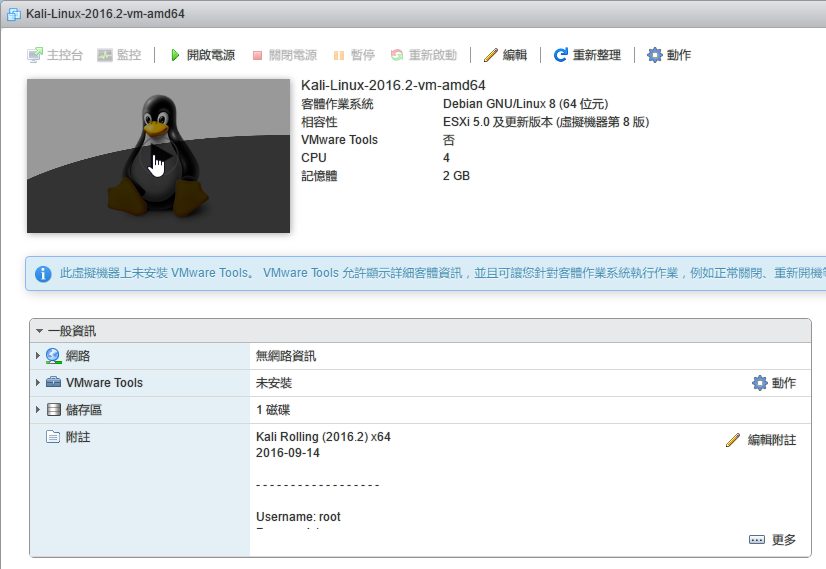The height and width of the screenshot is (569, 826).
Task: Click the VMware Tools 否 value
Action: pyautogui.click(x=448, y=140)
